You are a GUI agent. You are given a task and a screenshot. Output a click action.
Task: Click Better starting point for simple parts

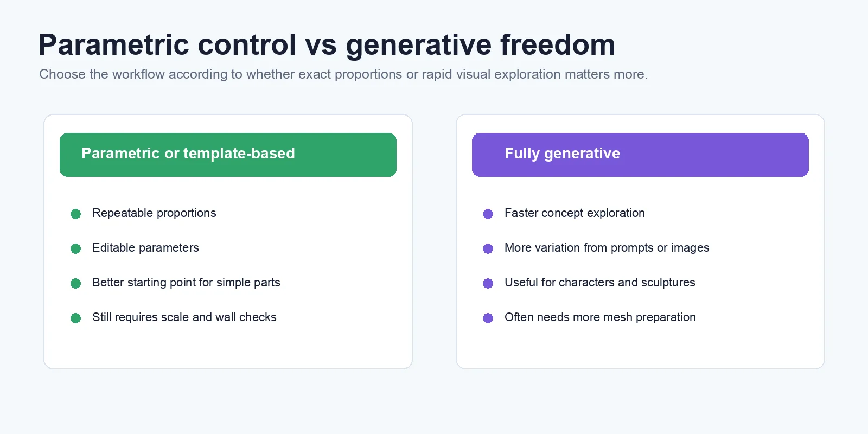click(186, 283)
